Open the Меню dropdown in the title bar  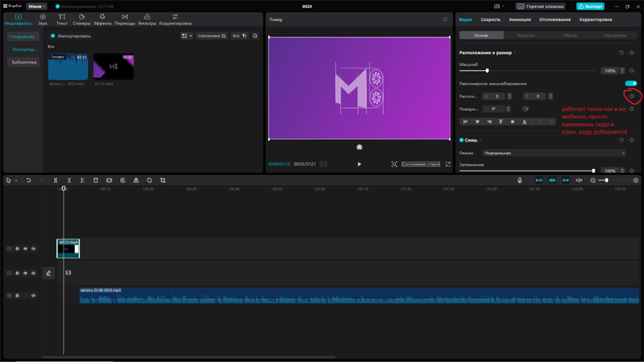coord(36,6)
